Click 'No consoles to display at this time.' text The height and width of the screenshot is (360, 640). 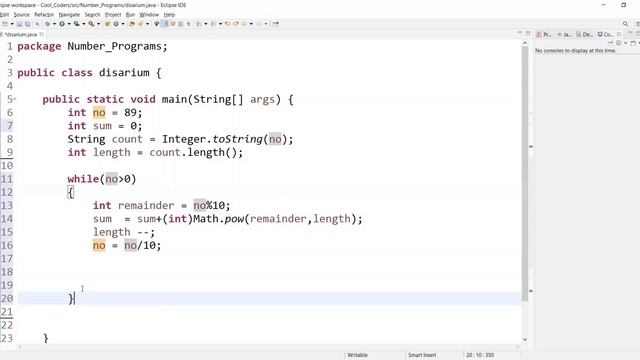[x=575, y=51]
